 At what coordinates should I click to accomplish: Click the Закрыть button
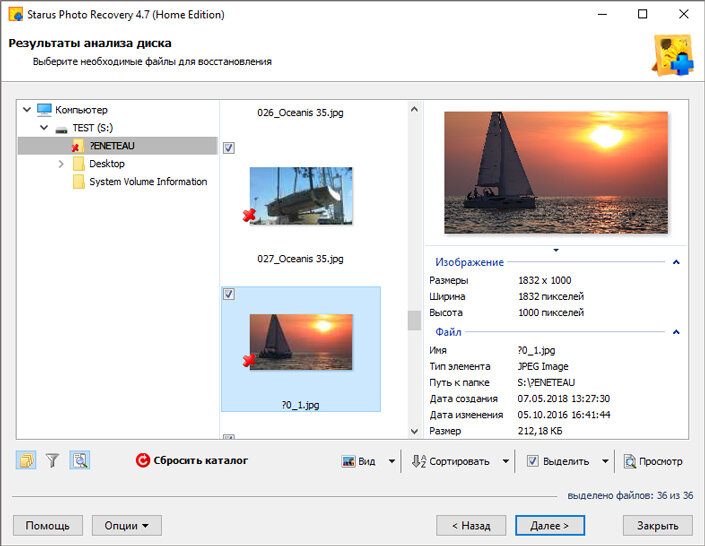click(x=657, y=525)
